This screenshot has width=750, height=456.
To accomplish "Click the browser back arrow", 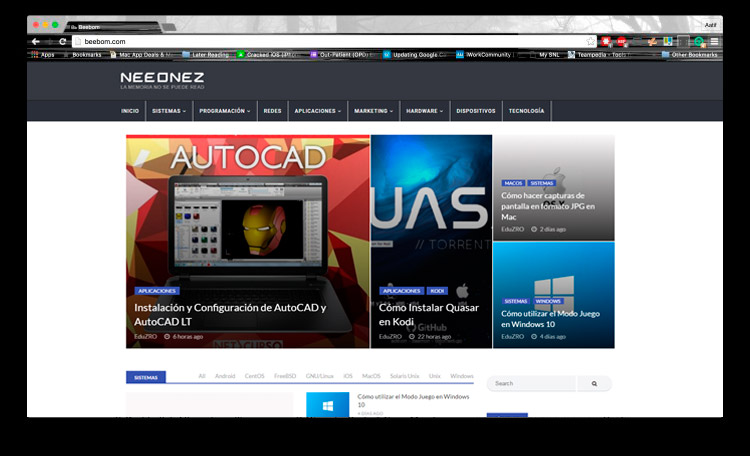I will [x=36, y=42].
